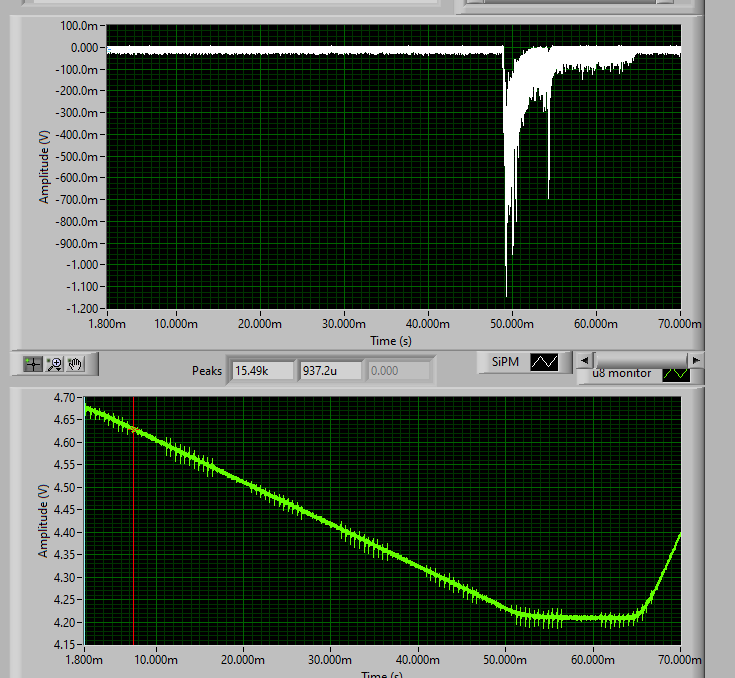Click the 20.000m label on the lower graph X axis
The height and width of the screenshot is (678, 735).
[243, 660]
